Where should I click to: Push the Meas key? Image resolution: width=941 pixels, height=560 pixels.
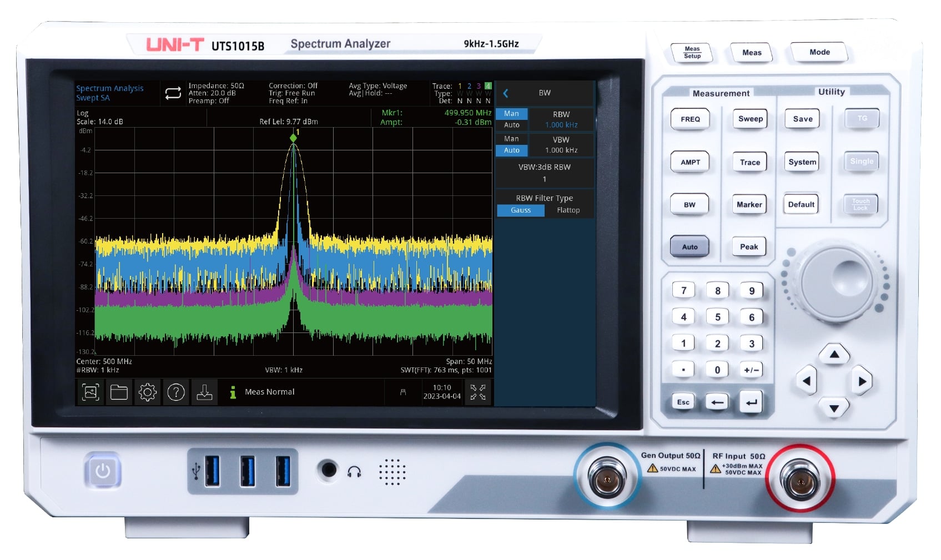pos(752,53)
